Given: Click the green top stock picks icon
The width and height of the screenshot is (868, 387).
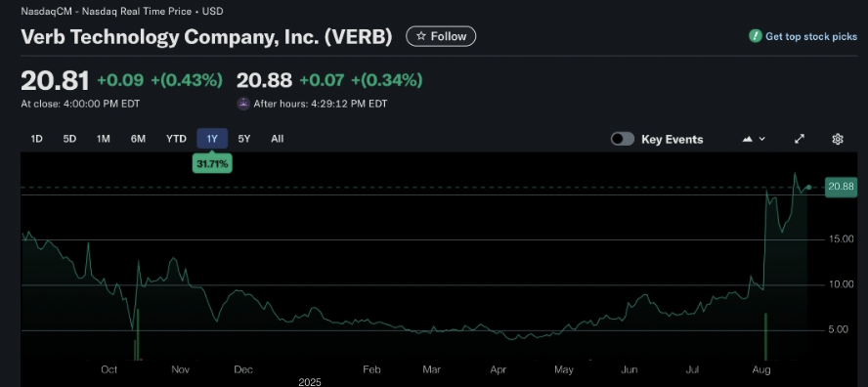Looking at the screenshot, I should pyautogui.click(x=755, y=36).
